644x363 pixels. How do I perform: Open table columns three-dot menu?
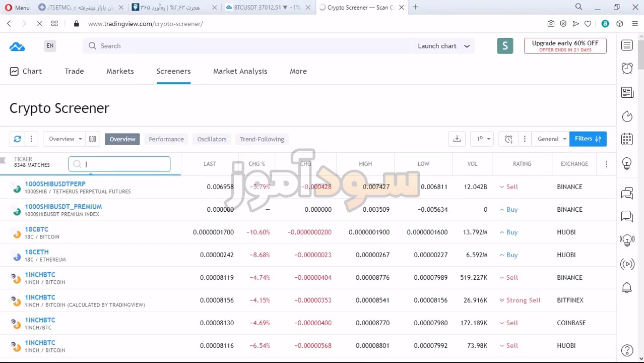pos(606,164)
